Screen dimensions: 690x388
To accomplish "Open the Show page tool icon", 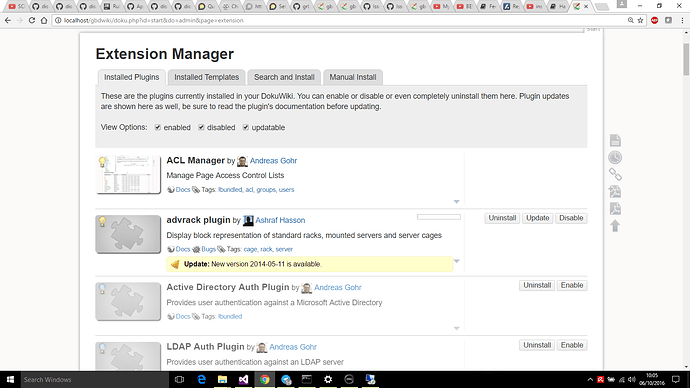I will [615, 140].
